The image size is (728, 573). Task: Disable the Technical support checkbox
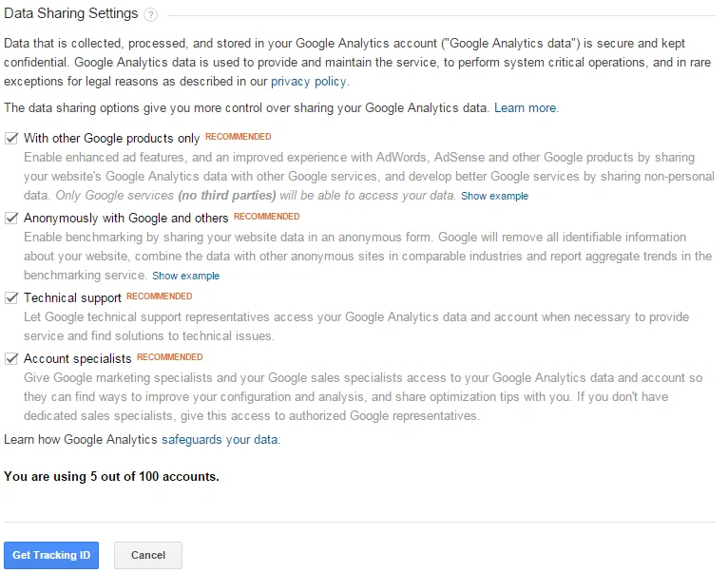tap(11, 297)
